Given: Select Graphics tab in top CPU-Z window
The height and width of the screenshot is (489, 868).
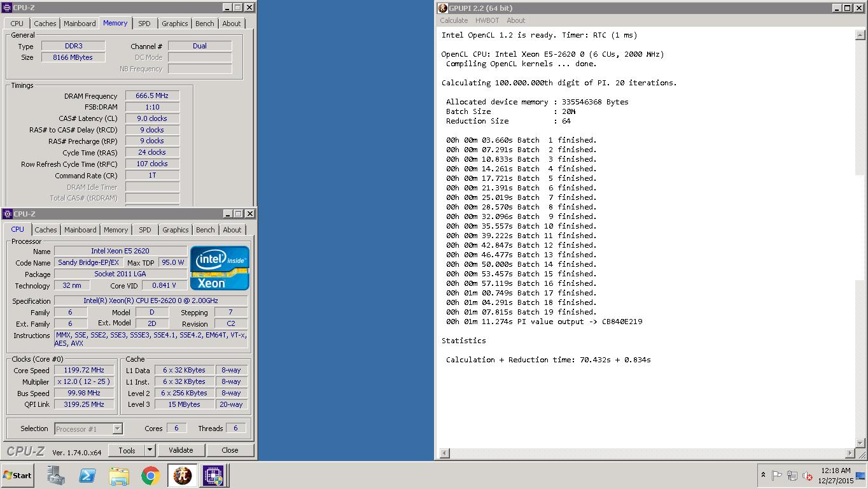Looking at the screenshot, I should [175, 24].
